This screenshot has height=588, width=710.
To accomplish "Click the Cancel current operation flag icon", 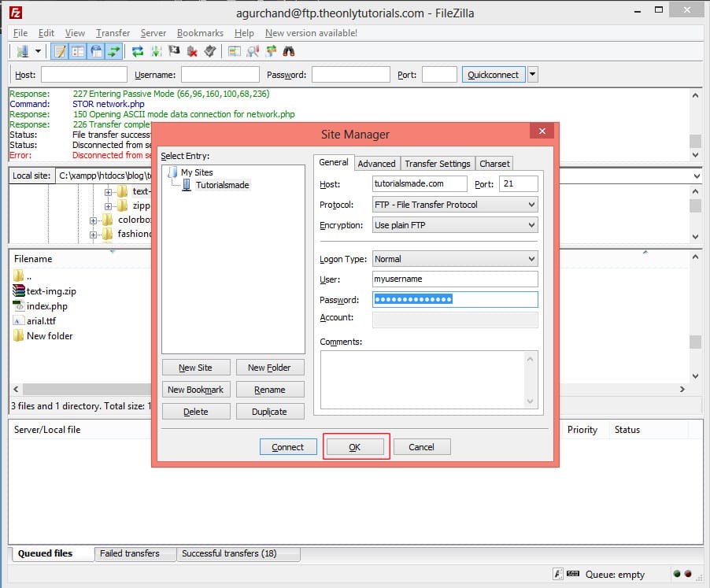I will click(x=174, y=51).
